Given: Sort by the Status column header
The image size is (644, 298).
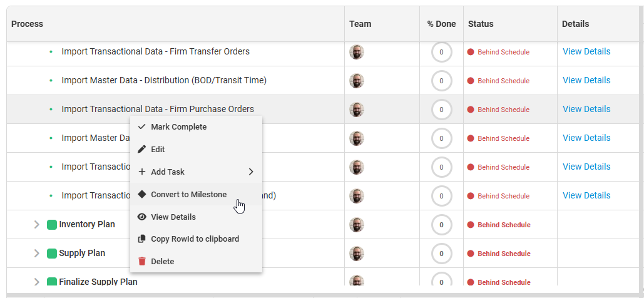Looking at the screenshot, I should [481, 24].
